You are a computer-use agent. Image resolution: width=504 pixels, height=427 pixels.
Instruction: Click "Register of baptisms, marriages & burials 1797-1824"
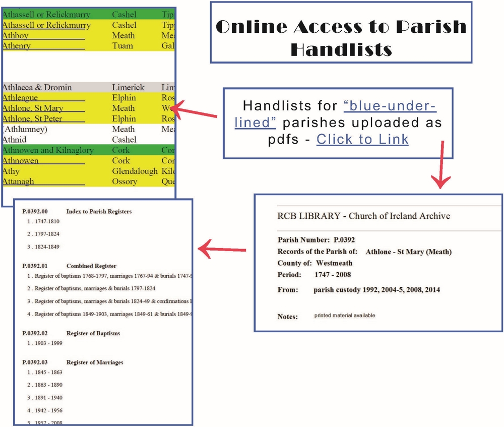tap(95, 288)
